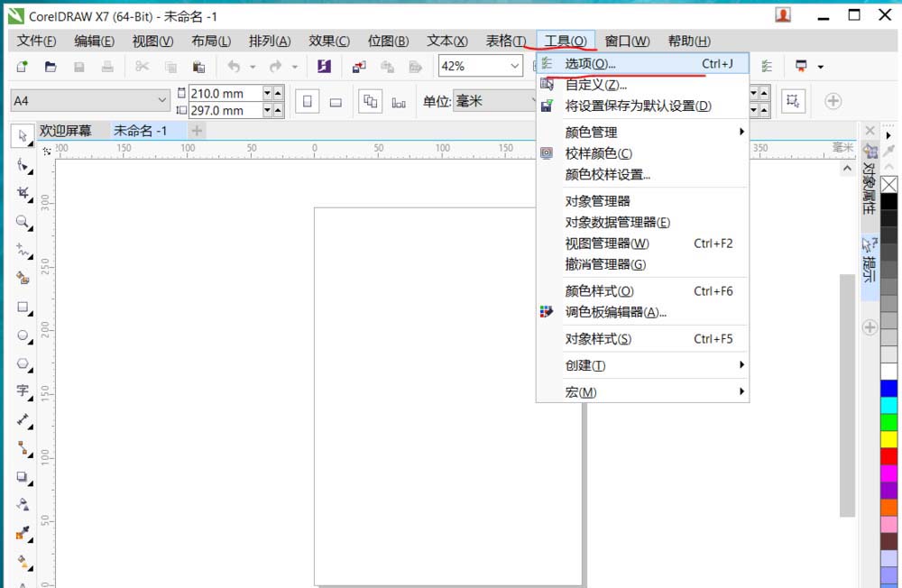Click the Paste clipboard icon
The image size is (902, 588).
199,66
